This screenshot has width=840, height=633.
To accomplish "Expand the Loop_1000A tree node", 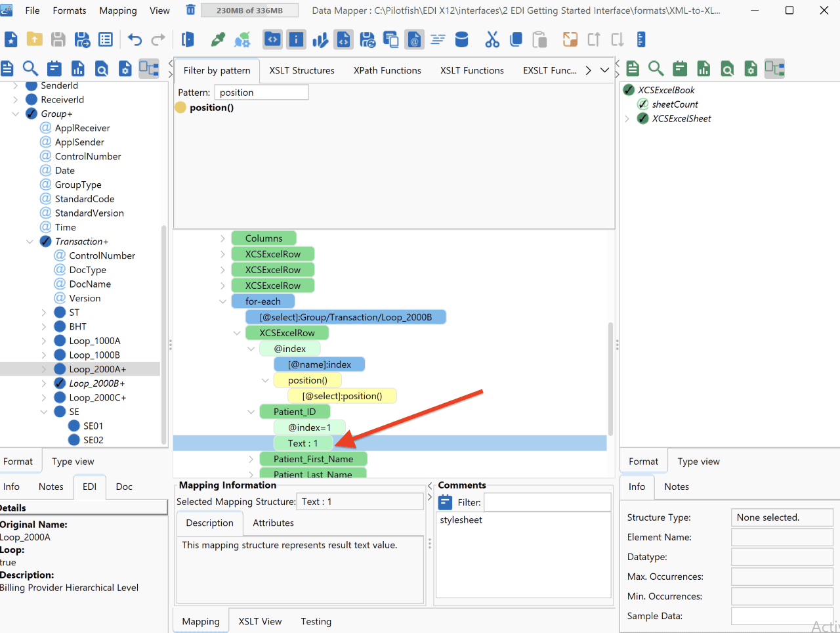I will point(44,341).
